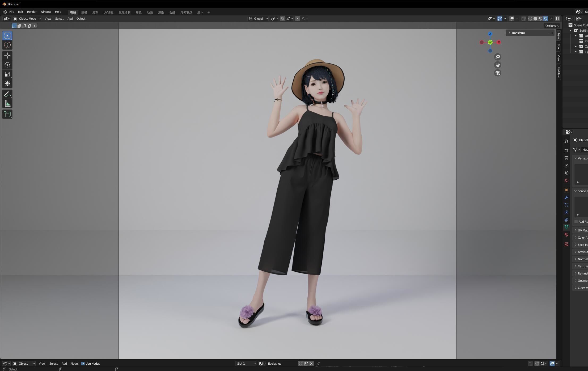Viewport: 588px width, 371px height.
Task: Switch to solid viewport shading
Action: (x=535, y=19)
